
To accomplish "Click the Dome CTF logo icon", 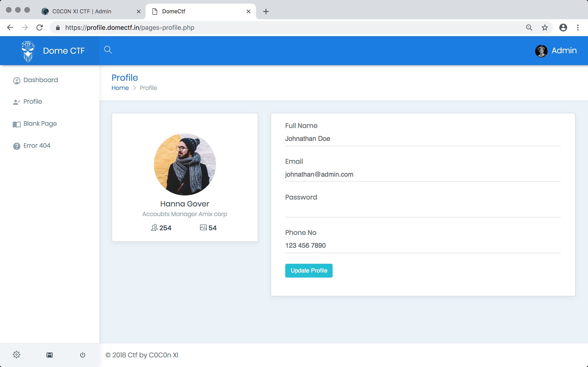I will click(x=28, y=50).
